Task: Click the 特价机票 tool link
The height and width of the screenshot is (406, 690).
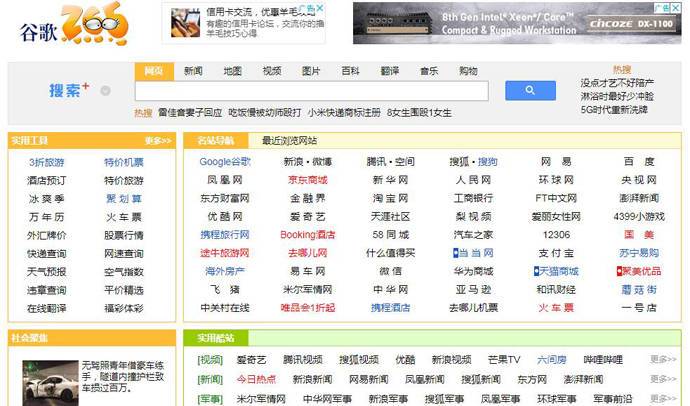Action: click(124, 162)
